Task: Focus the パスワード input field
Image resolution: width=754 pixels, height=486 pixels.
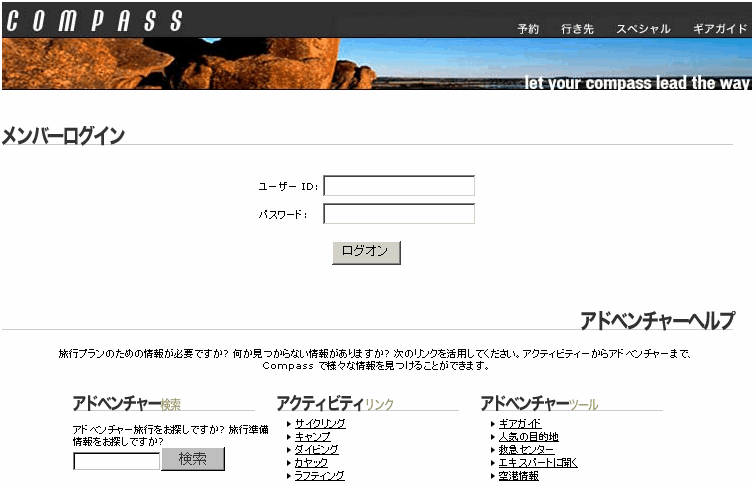Action: coord(399,214)
